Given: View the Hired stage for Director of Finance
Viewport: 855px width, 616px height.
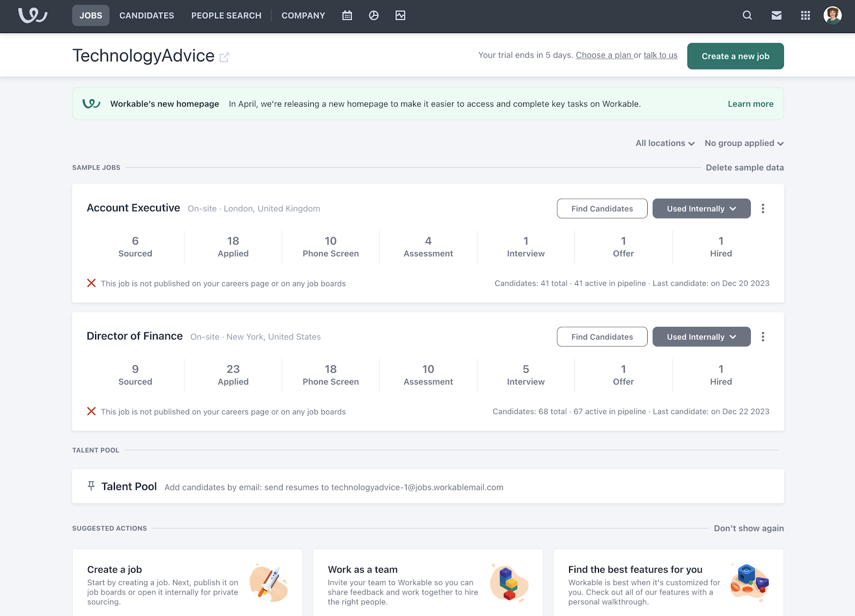Looking at the screenshot, I should coord(721,375).
